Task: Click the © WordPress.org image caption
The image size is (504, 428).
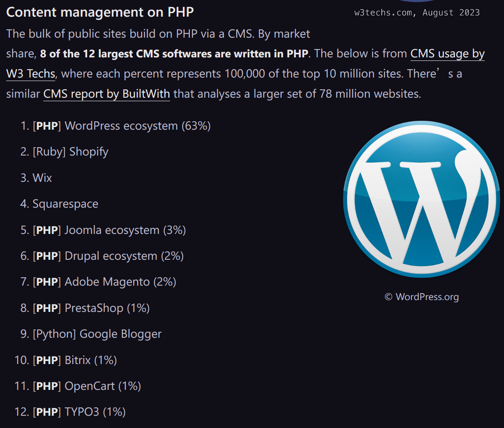Action: (422, 297)
